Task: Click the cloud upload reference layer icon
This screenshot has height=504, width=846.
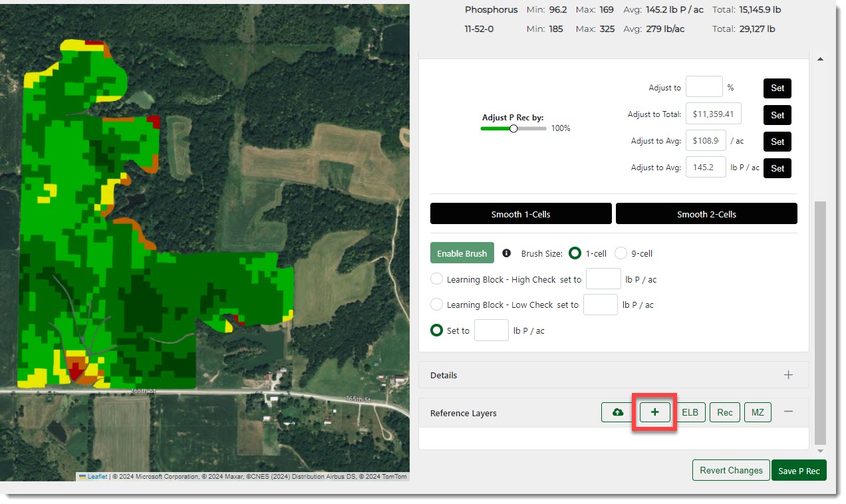Action: coord(618,412)
